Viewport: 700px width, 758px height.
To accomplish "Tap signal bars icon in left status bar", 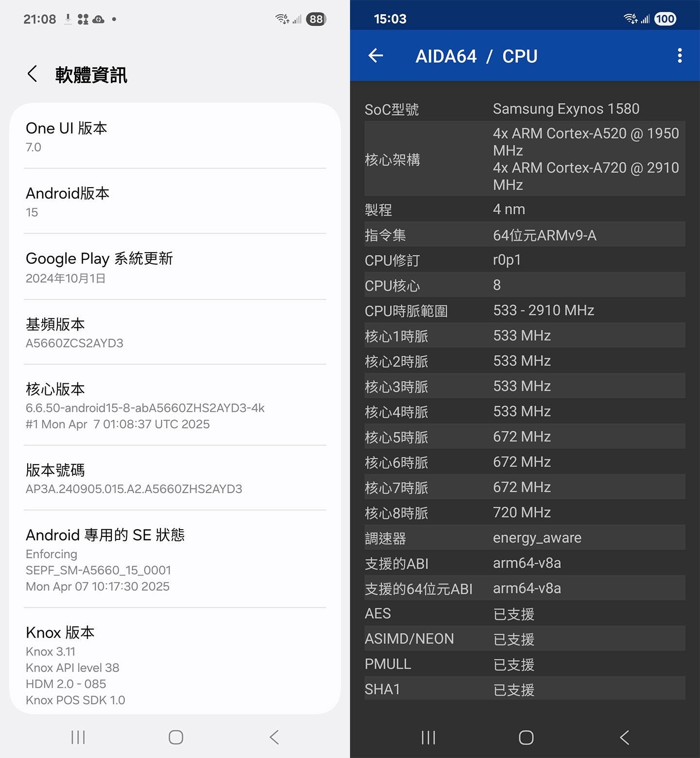I will 297,19.
